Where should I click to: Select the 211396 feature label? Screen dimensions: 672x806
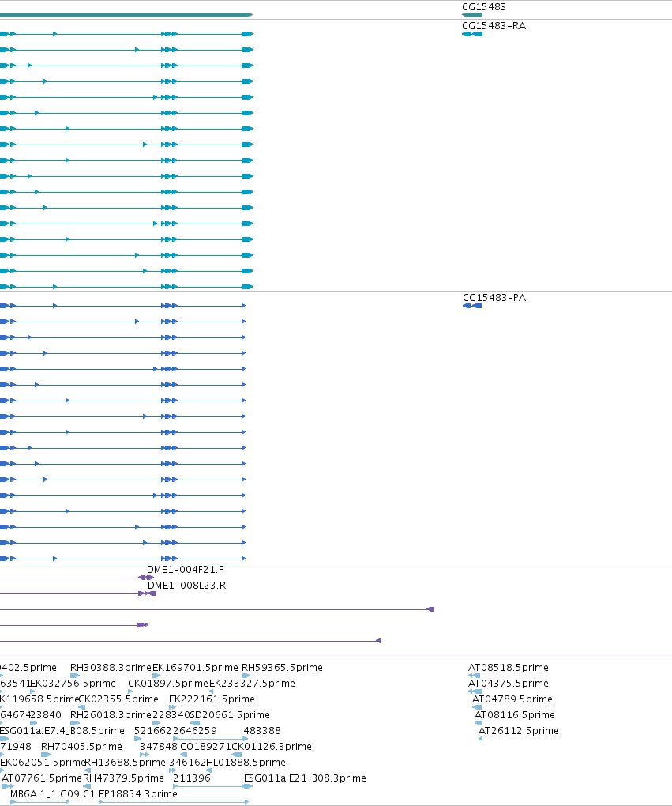(192, 778)
